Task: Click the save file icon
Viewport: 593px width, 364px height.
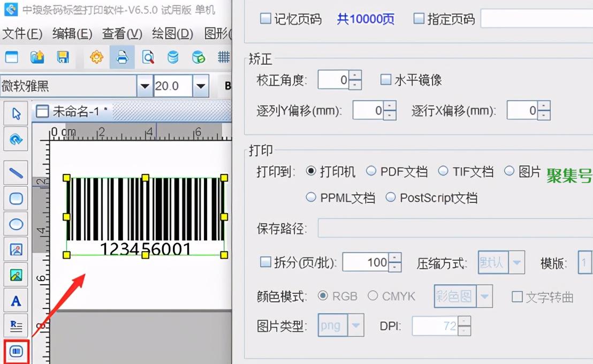Action: [63, 57]
